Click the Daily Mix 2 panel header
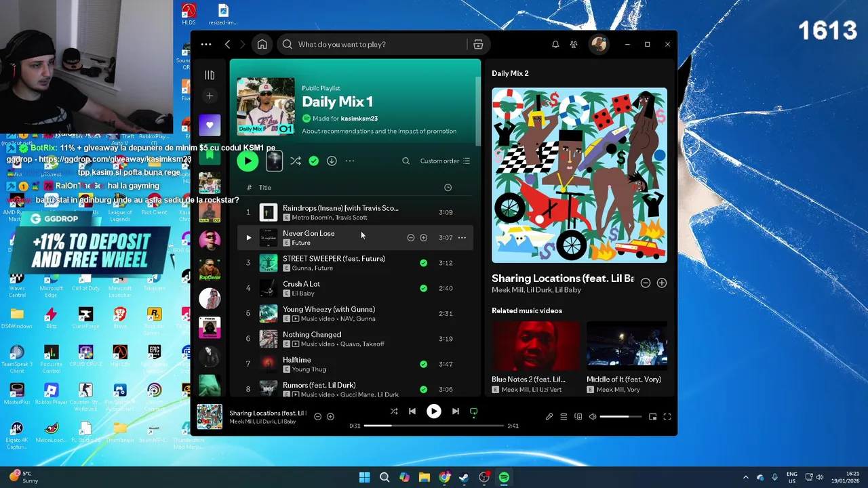This screenshot has height=488, width=868. pos(510,73)
